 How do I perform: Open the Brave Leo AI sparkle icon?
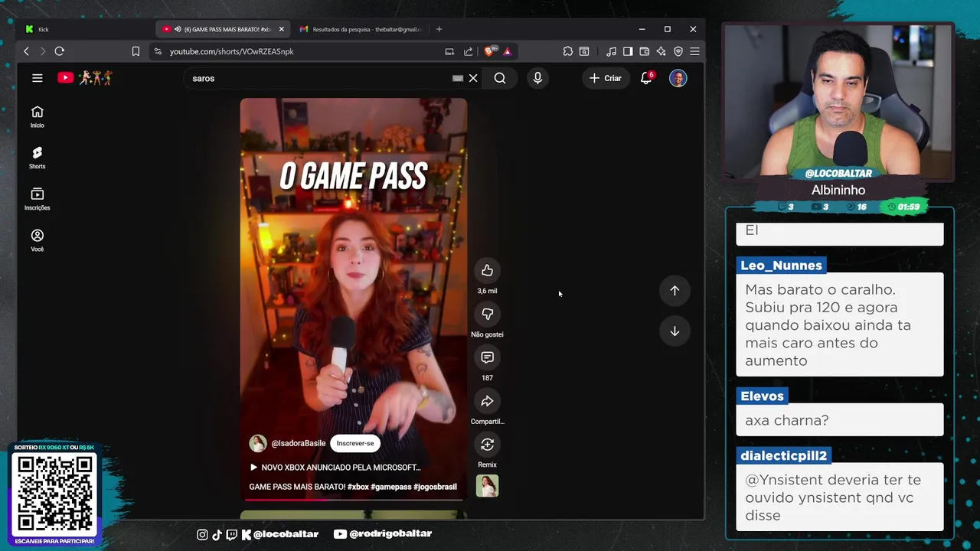(661, 51)
